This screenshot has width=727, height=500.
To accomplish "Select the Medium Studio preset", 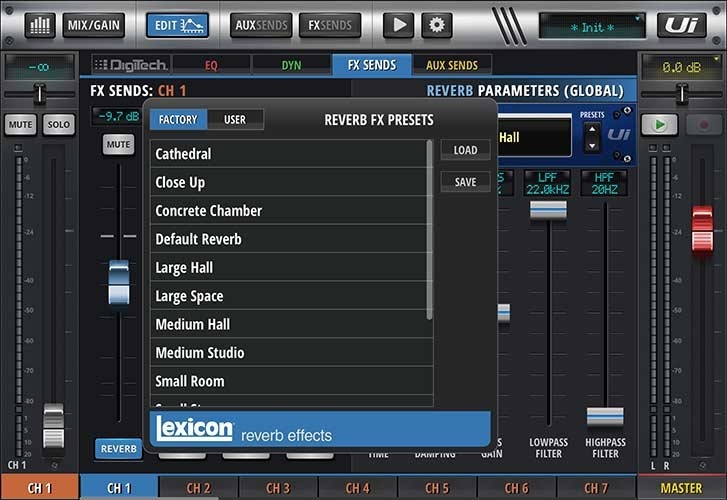I will [291, 353].
